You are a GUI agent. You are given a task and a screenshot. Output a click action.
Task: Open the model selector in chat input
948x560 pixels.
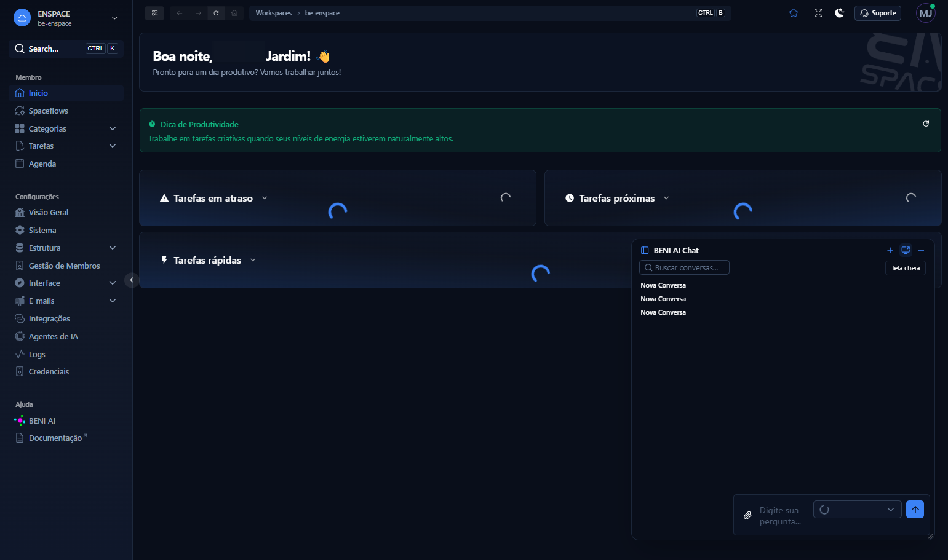click(x=858, y=510)
